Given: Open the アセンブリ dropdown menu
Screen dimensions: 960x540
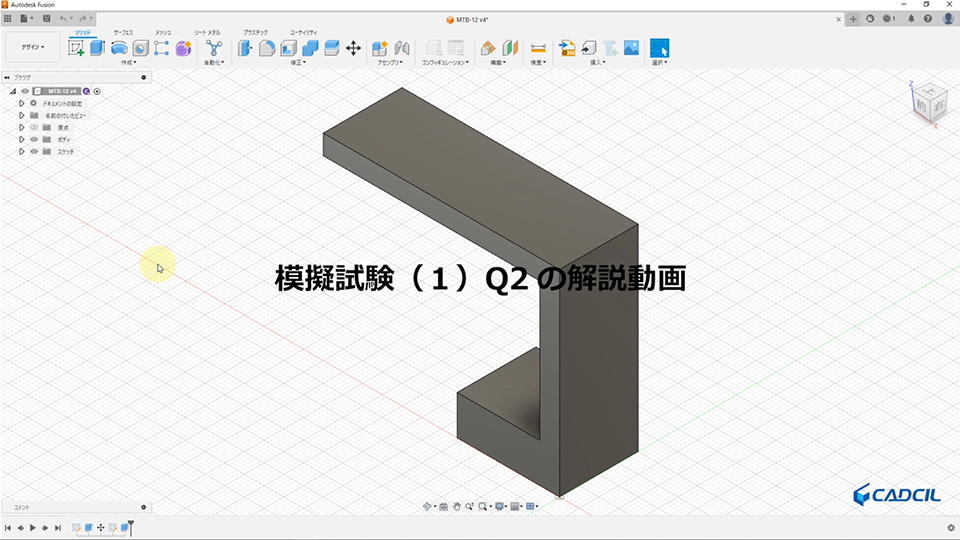Looking at the screenshot, I should pos(389,62).
